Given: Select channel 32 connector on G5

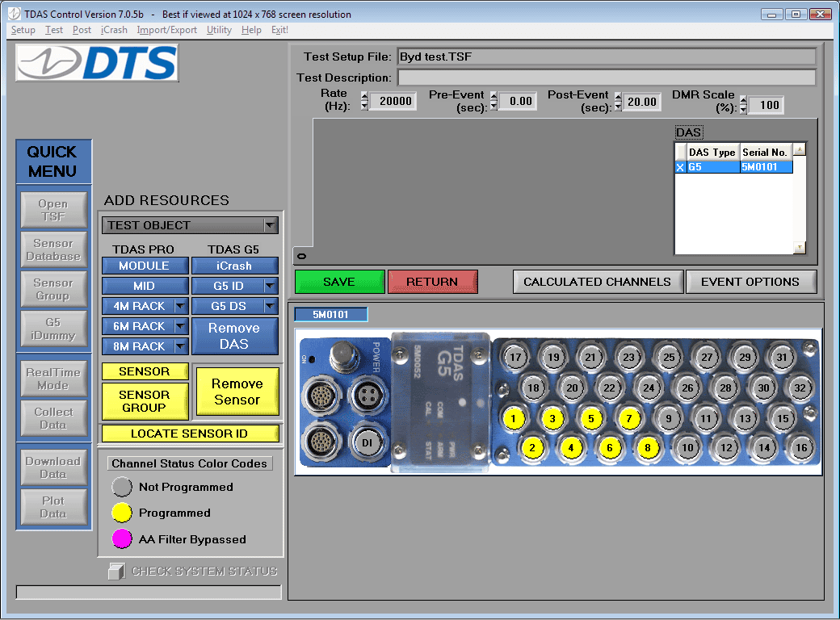Looking at the screenshot, I should pos(800,388).
